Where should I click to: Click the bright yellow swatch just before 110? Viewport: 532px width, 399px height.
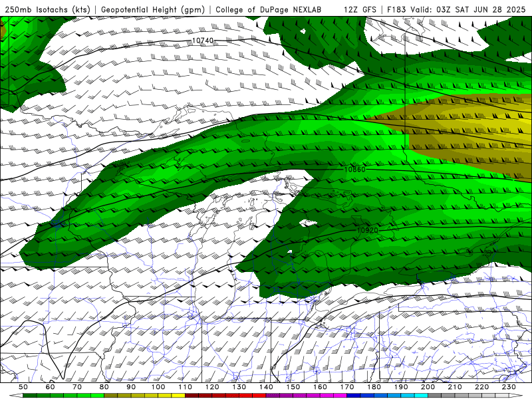[x=178, y=396]
